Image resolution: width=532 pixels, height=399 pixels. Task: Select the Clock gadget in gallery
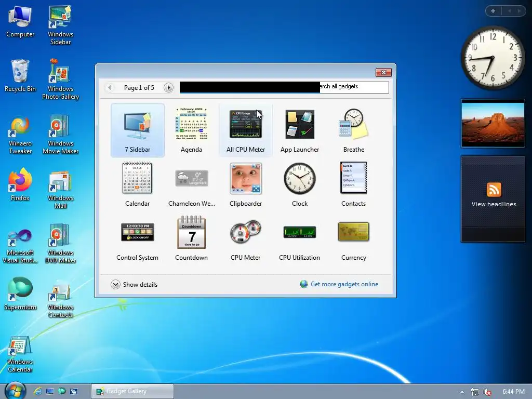click(x=300, y=184)
